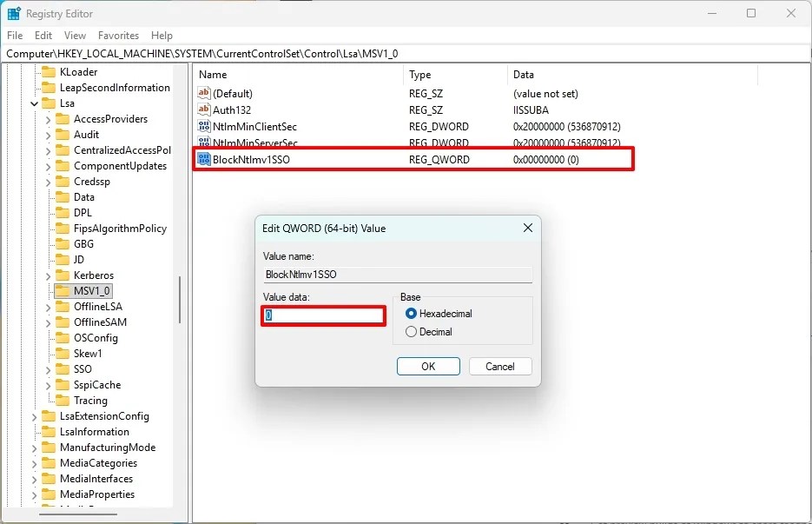The image size is (812, 524).
Task: Click the Auth132 string value icon
Action: (x=203, y=109)
